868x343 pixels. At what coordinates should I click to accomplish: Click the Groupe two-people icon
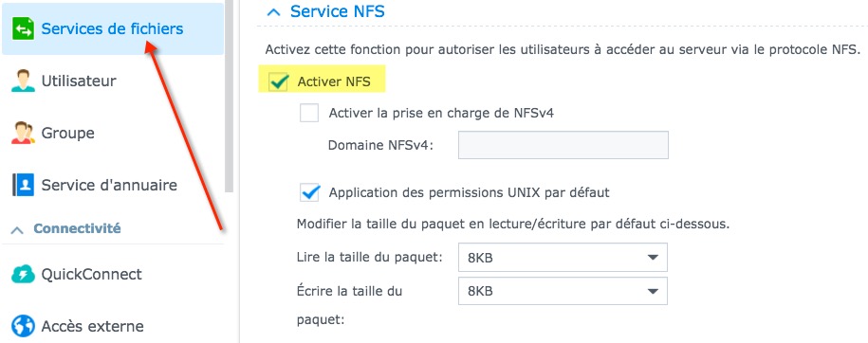tap(23, 133)
